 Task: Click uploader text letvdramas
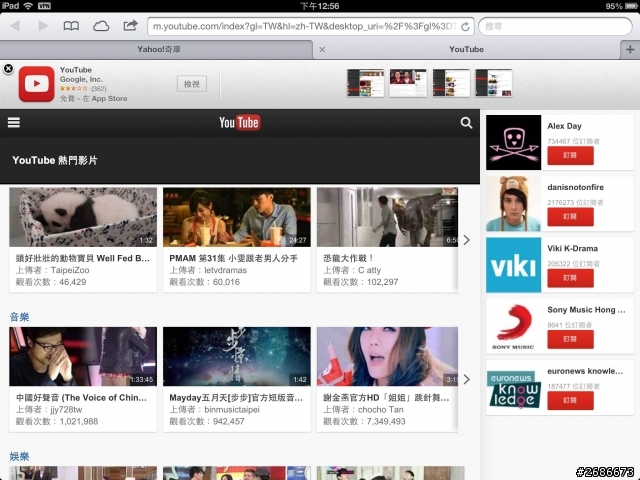tap(226, 270)
